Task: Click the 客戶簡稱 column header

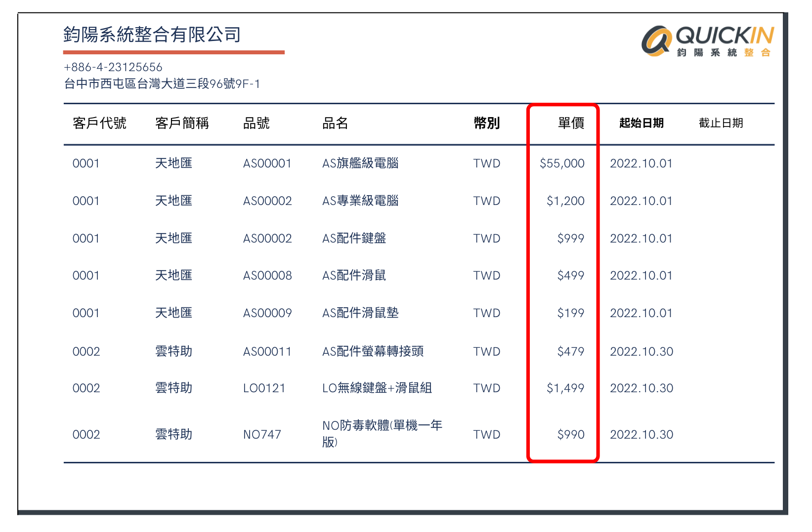Action: click(182, 123)
